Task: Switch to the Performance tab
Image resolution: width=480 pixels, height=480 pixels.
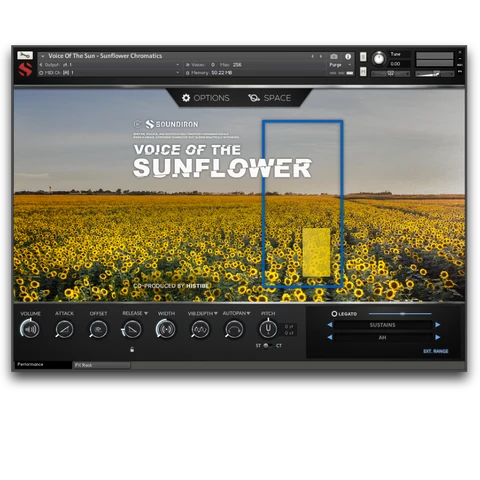Action: point(43,364)
